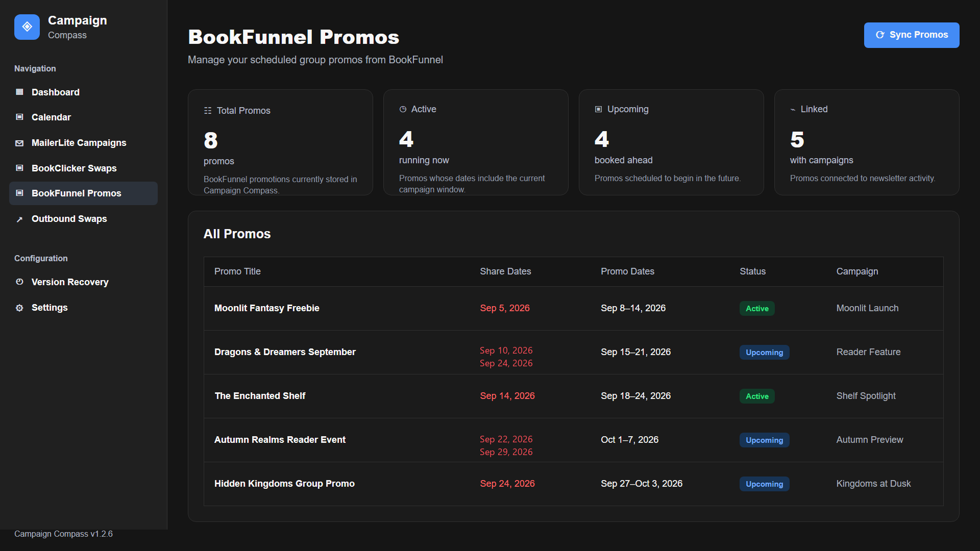This screenshot has width=980, height=551.
Task: Click the Share Dates column header
Action: click(505, 271)
